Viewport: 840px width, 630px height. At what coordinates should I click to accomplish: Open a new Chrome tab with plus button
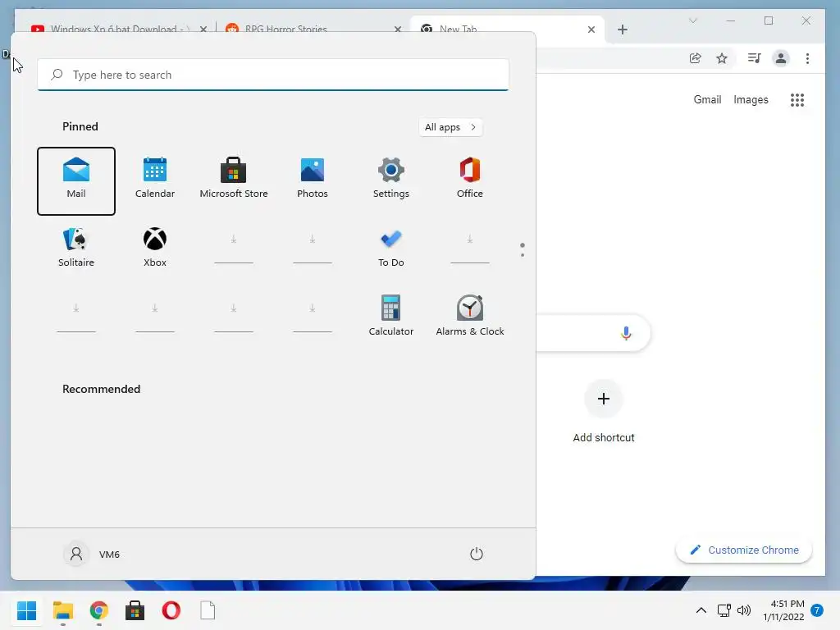point(623,30)
